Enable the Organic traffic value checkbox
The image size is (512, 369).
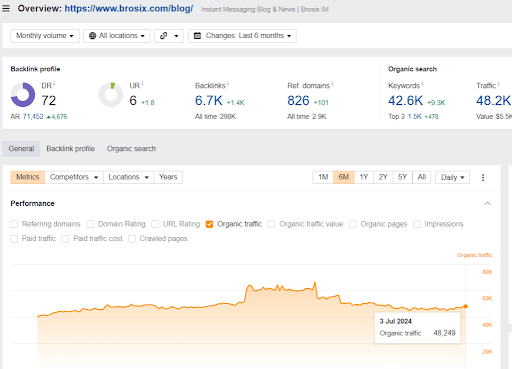272,224
